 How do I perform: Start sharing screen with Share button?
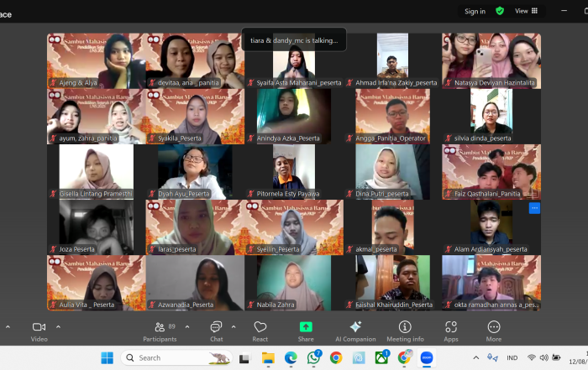coord(306,330)
